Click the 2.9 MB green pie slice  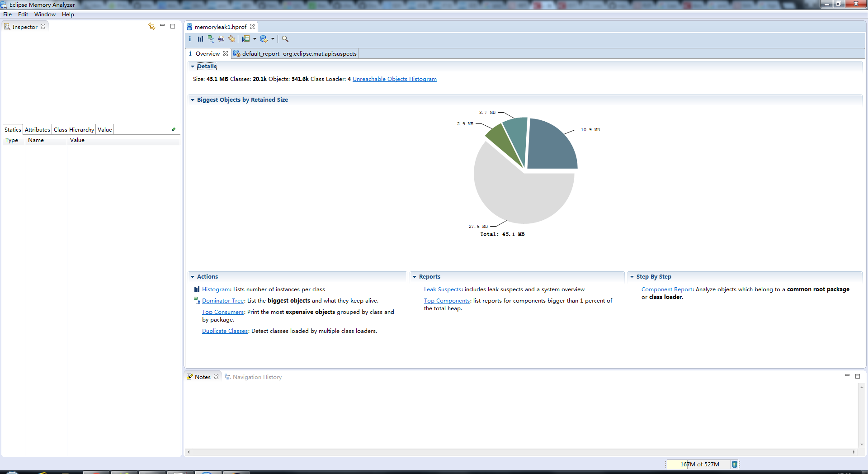pos(502,142)
